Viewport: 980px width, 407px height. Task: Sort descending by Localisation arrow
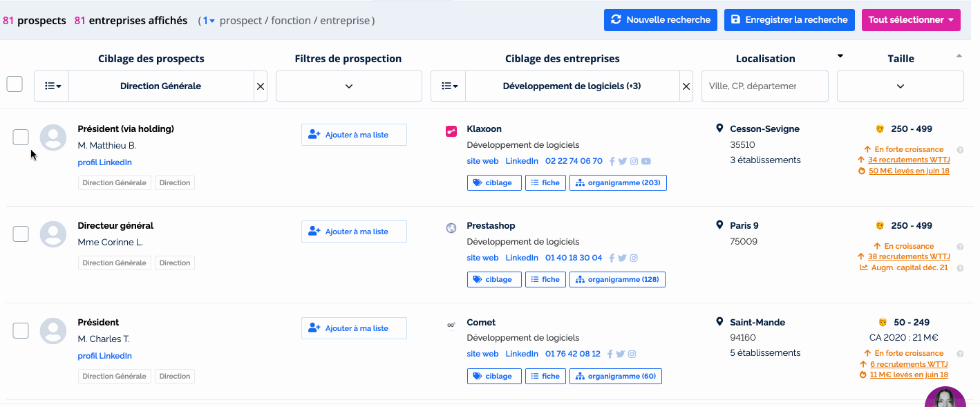[840, 56]
